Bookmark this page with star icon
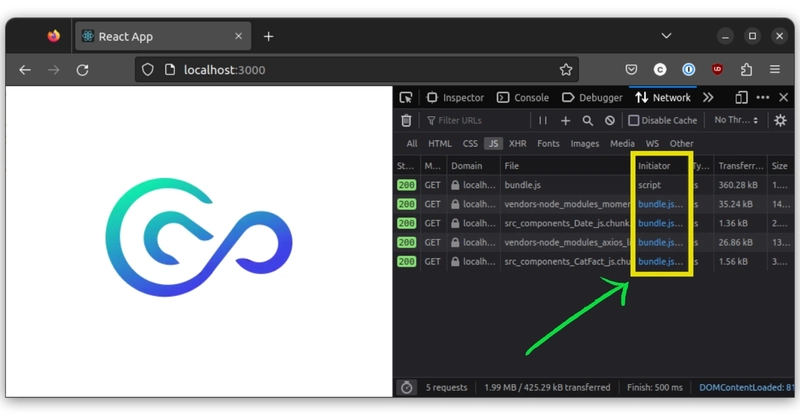 [566, 70]
